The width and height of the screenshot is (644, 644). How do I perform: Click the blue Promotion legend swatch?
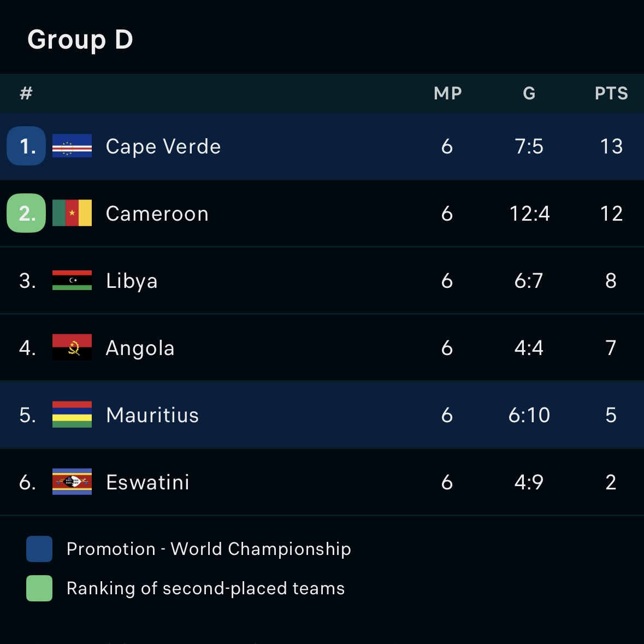pyautogui.click(x=39, y=549)
